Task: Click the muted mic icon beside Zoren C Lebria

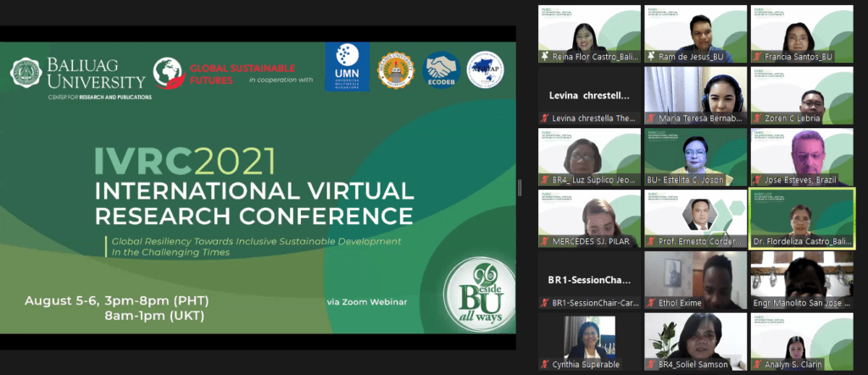Action: click(x=756, y=119)
